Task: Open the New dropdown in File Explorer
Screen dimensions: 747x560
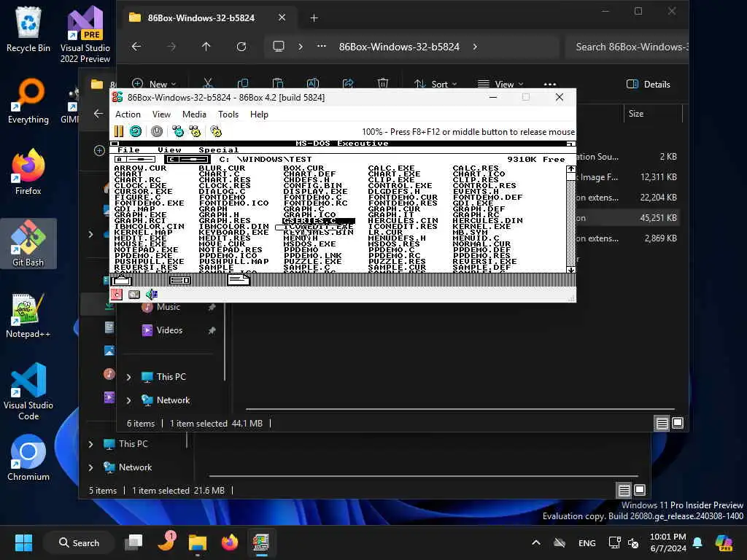Action: 153,85
